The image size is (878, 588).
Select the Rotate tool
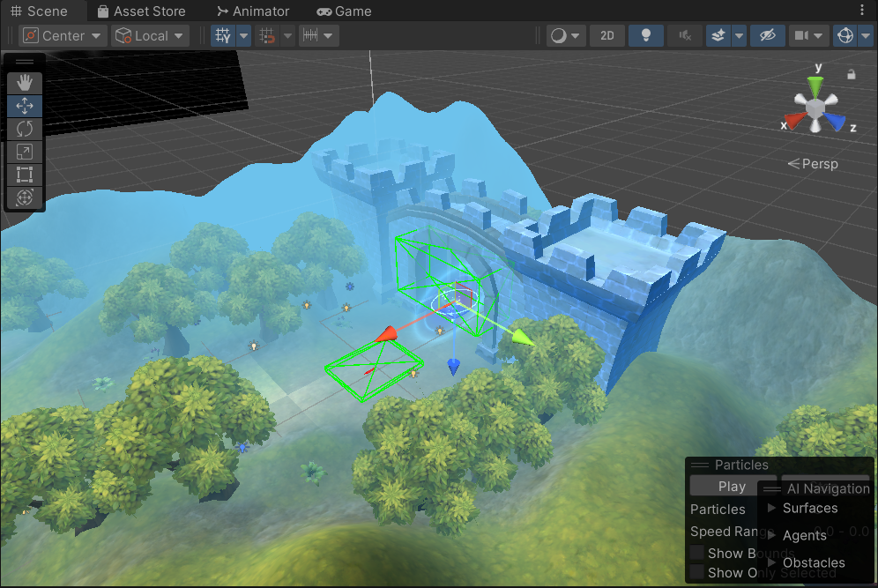[25, 129]
